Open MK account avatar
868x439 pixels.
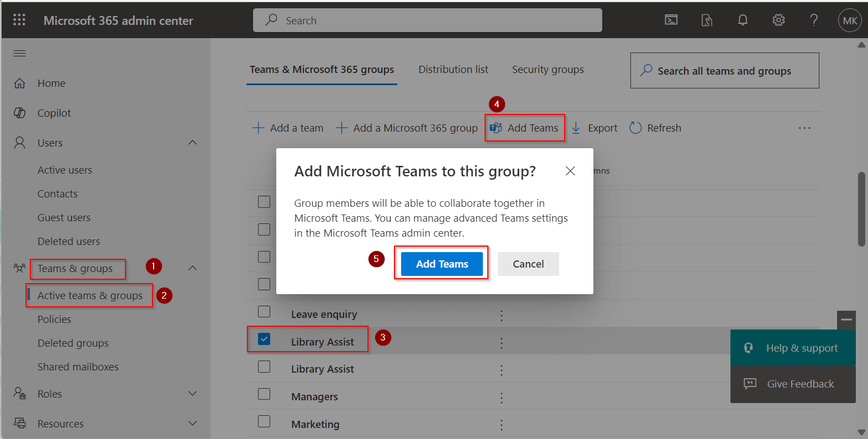[850, 20]
